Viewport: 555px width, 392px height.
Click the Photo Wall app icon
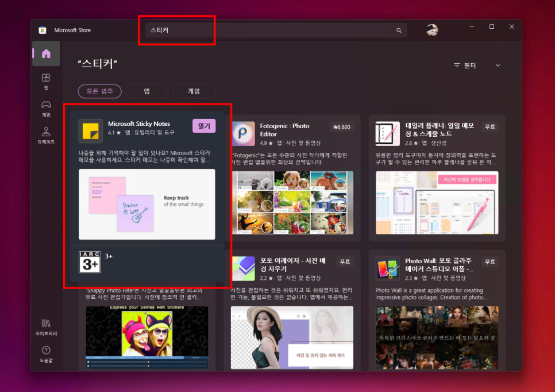pyautogui.click(x=388, y=268)
